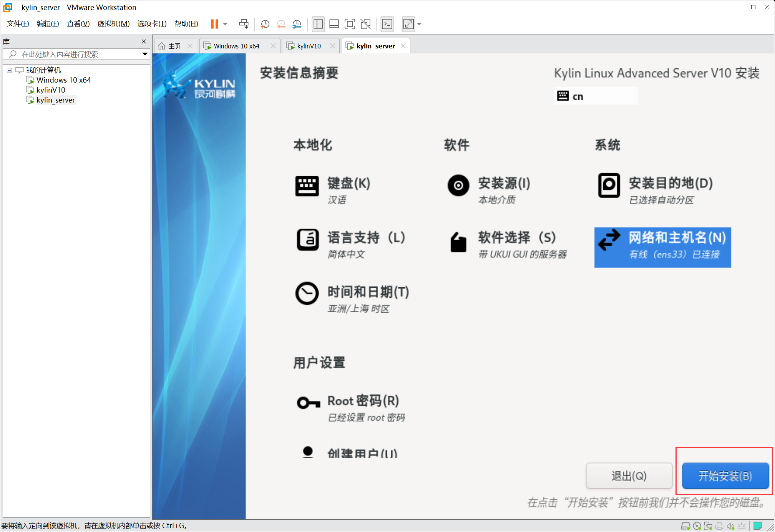Click the hard disk status icon
The width and height of the screenshot is (775, 532).
(x=685, y=526)
